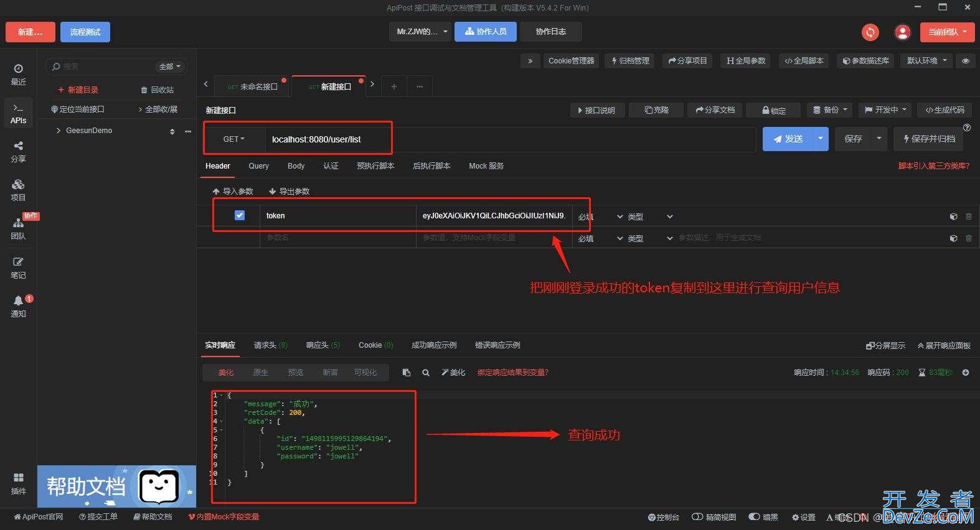
Task: Open the 默认环境 environment dropdown
Action: click(x=925, y=60)
